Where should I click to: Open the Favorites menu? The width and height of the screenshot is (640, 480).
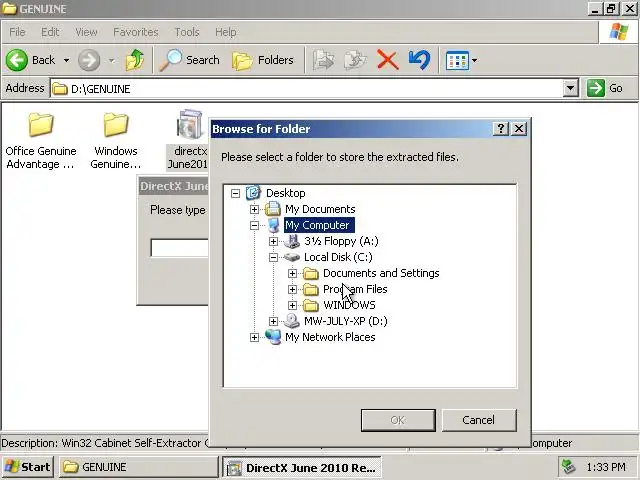(x=136, y=32)
